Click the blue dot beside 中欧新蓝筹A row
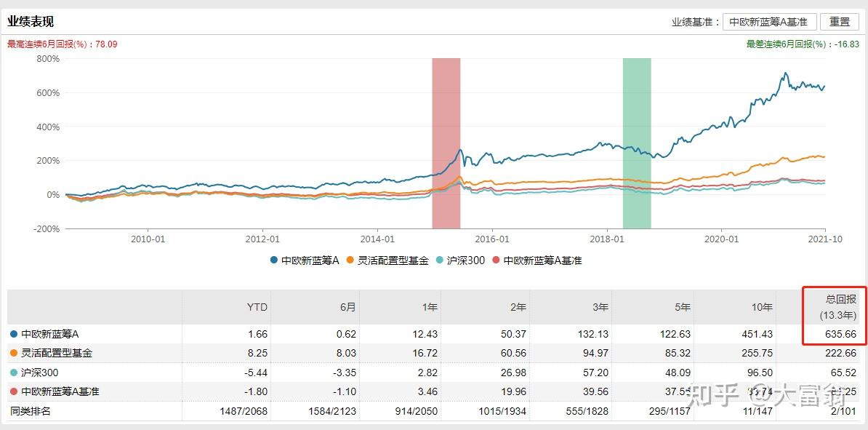Screen dimensions: 868x430 (14, 334)
